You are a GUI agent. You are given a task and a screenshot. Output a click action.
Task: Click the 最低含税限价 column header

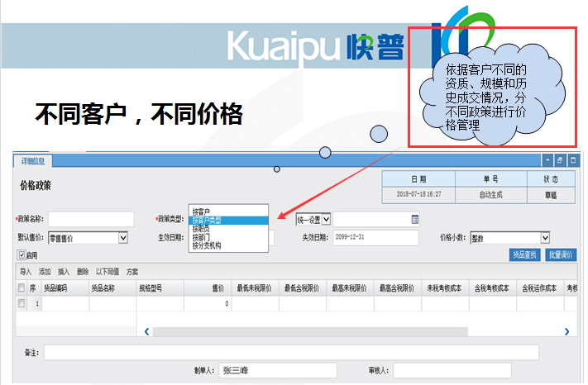pyautogui.click(x=303, y=288)
